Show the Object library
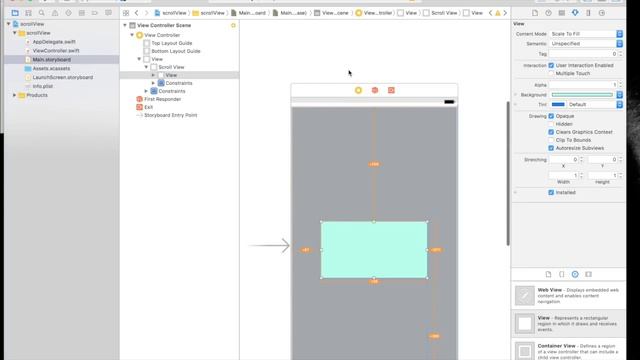Viewport: 640px width, 360px height. [575, 274]
